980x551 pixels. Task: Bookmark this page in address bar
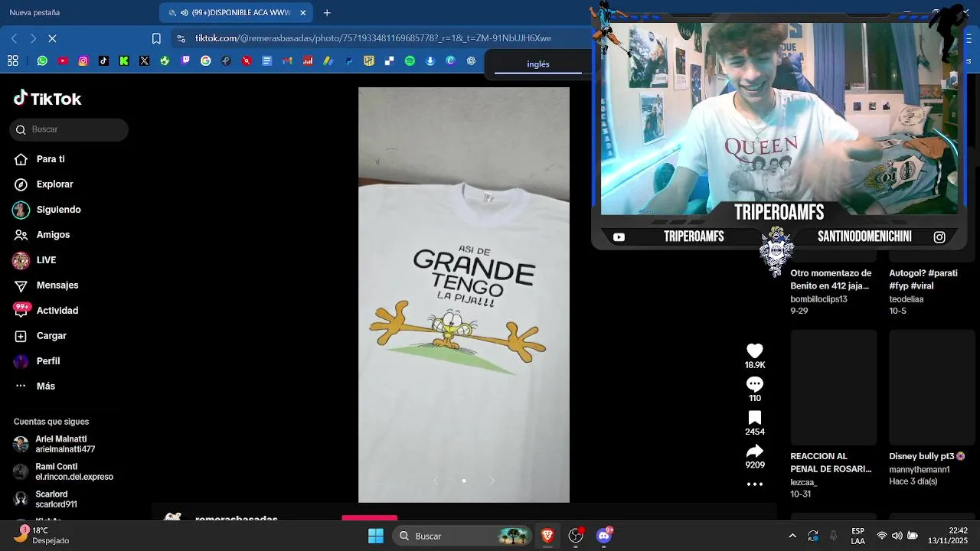[x=156, y=38]
